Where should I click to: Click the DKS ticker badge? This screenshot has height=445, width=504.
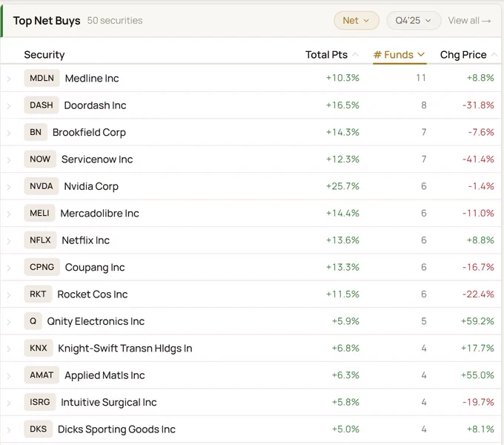(x=39, y=429)
